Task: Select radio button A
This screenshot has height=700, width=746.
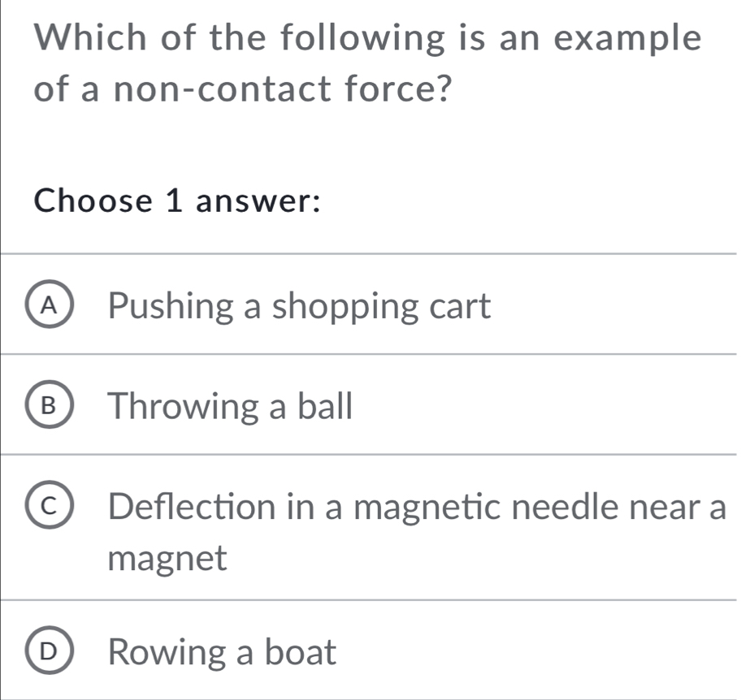Action: [x=51, y=306]
